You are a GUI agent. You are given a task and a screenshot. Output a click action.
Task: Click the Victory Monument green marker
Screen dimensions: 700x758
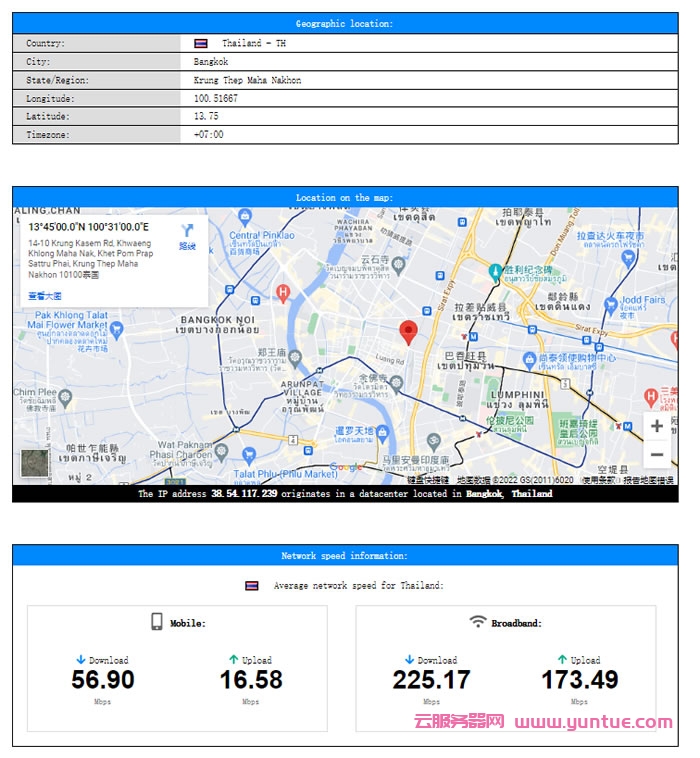pyautogui.click(x=495, y=269)
